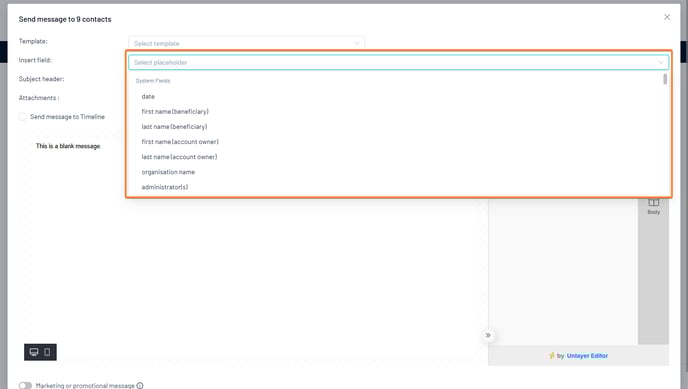Collapse the placeholder dropdown using its chevron
Viewport: 688px width, 389px height.
(661, 62)
